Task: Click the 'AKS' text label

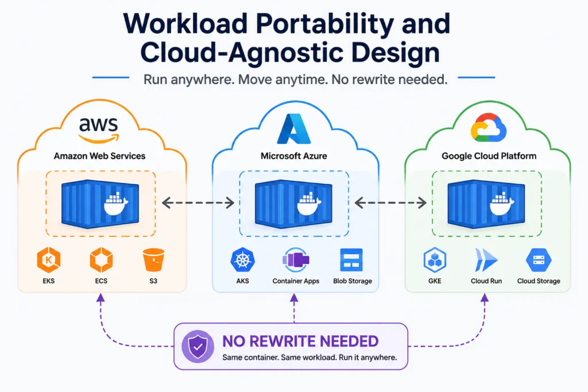Action: pos(243,281)
